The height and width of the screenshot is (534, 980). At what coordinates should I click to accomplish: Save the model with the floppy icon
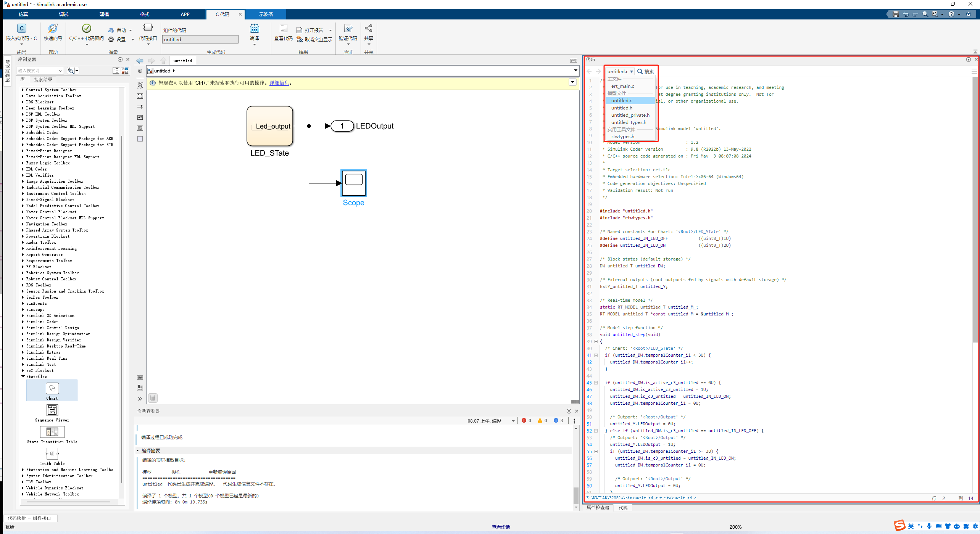895,14
